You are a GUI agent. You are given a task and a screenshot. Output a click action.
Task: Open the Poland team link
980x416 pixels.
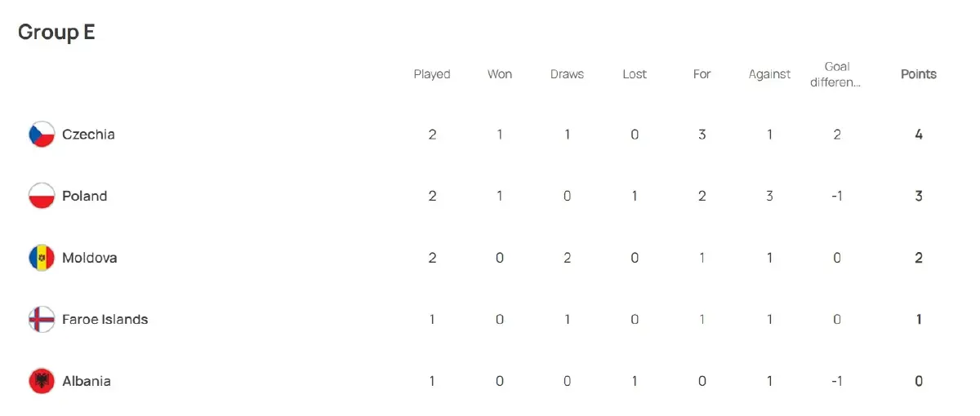tap(85, 197)
